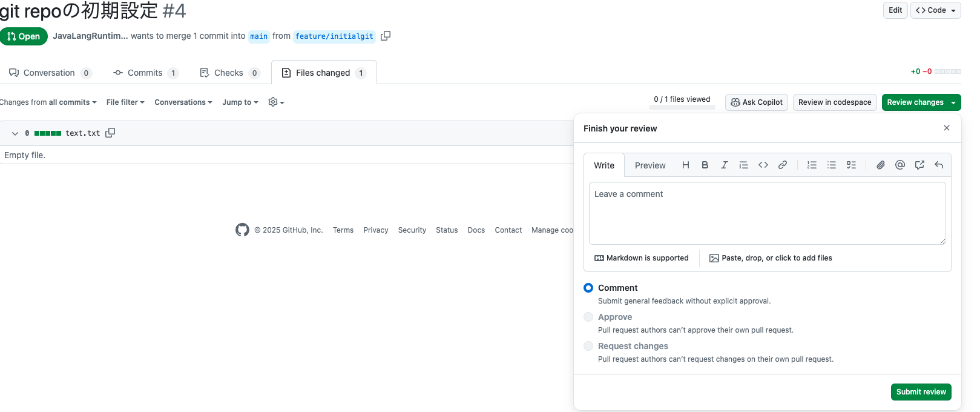Insert a saved reply
Image resolution: width=980 pixels, height=412 pixels.
(939, 165)
